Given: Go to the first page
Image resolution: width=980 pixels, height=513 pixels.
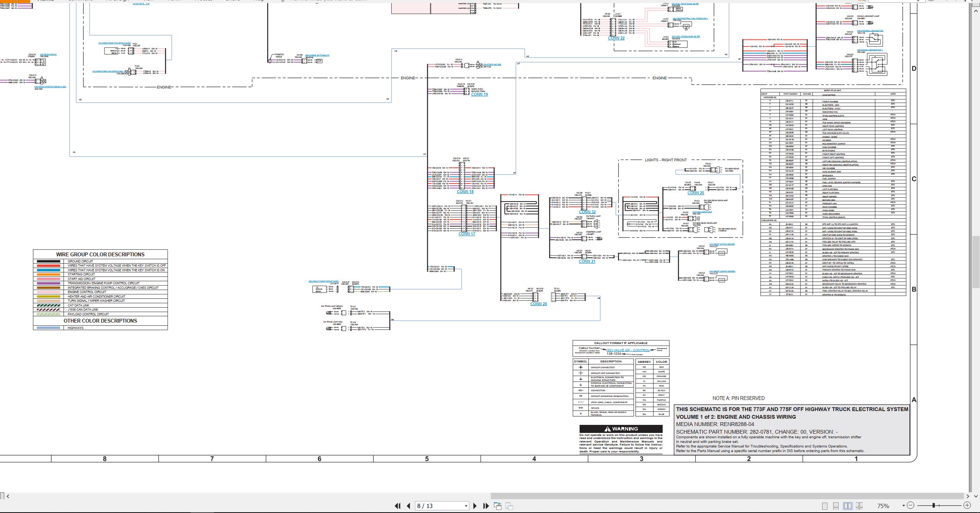Looking at the screenshot, I should 397,506.
